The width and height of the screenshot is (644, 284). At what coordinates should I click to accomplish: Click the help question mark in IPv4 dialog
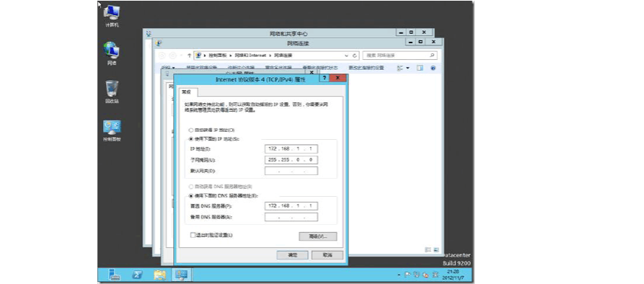click(324, 78)
